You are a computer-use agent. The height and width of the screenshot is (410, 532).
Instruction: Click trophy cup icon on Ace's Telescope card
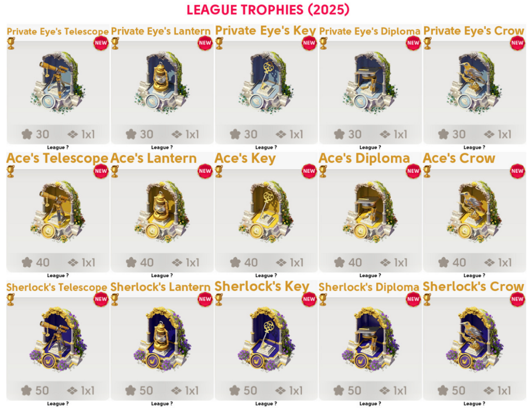(10, 171)
